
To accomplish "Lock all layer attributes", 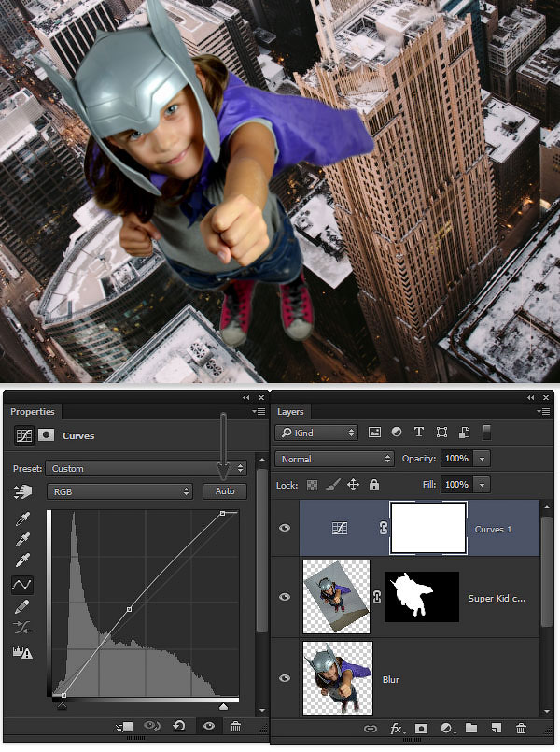I will pos(374,485).
